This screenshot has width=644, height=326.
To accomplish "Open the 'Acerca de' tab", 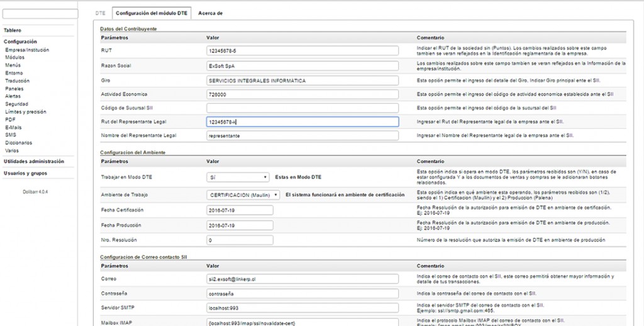I will [x=211, y=13].
